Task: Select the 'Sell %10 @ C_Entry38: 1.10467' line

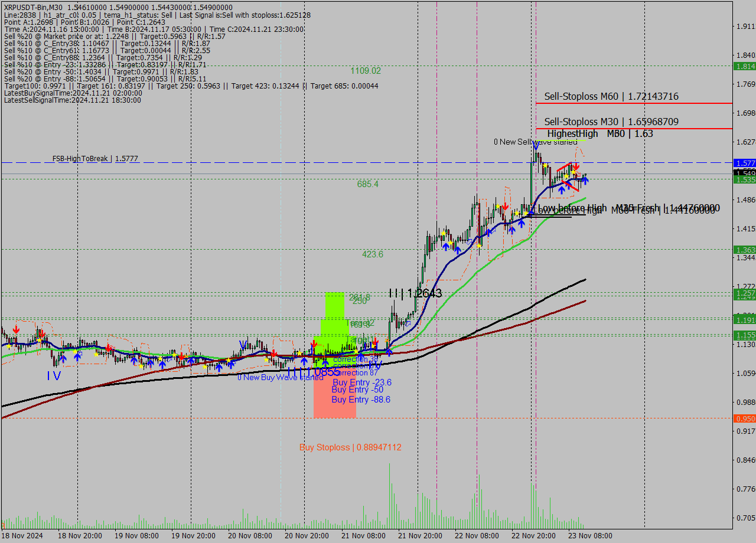Action: pyautogui.click(x=107, y=43)
